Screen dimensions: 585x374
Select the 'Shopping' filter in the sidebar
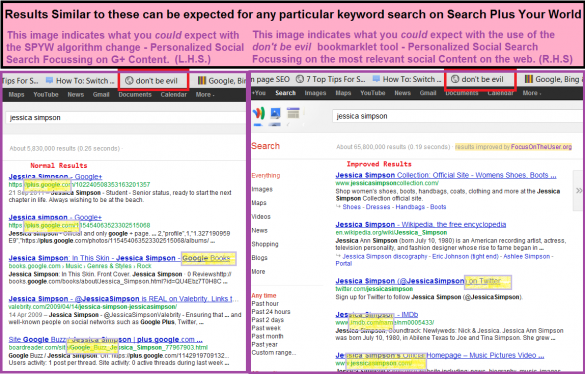coord(265,244)
